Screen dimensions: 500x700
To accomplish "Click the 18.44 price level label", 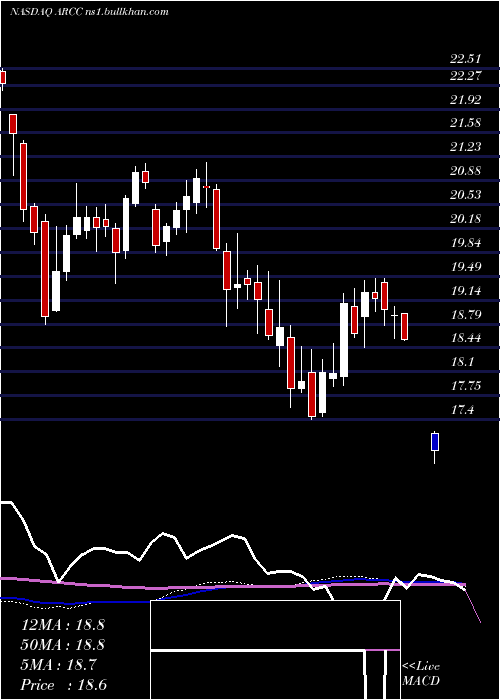I will click(x=466, y=338).
